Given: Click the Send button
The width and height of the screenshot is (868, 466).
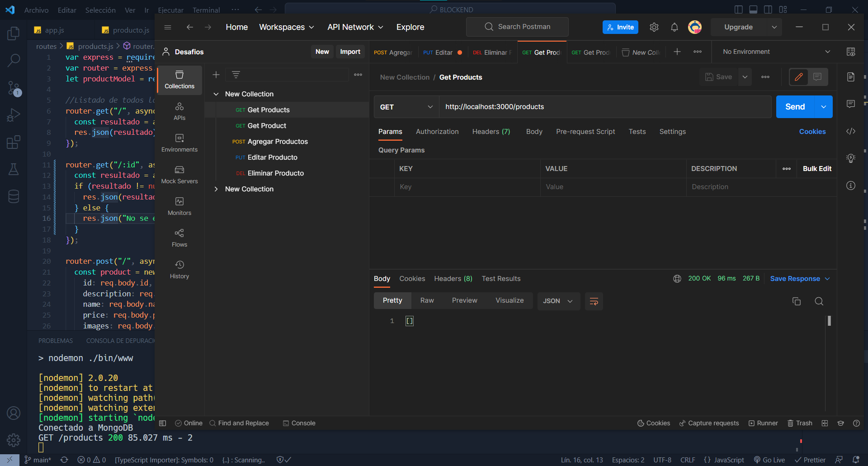Looking at the screenshot, I should [x=795, y=107].
